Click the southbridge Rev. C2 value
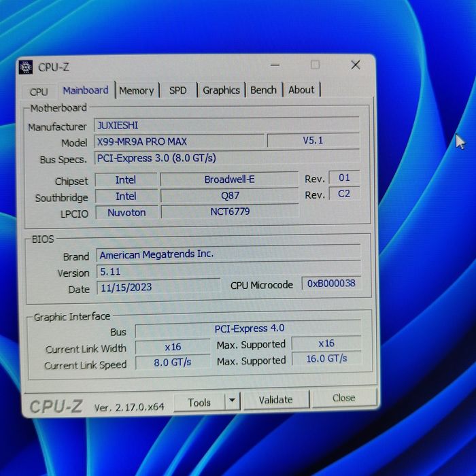This screenshot has width=476, height=476. click(x=344, y=194)
